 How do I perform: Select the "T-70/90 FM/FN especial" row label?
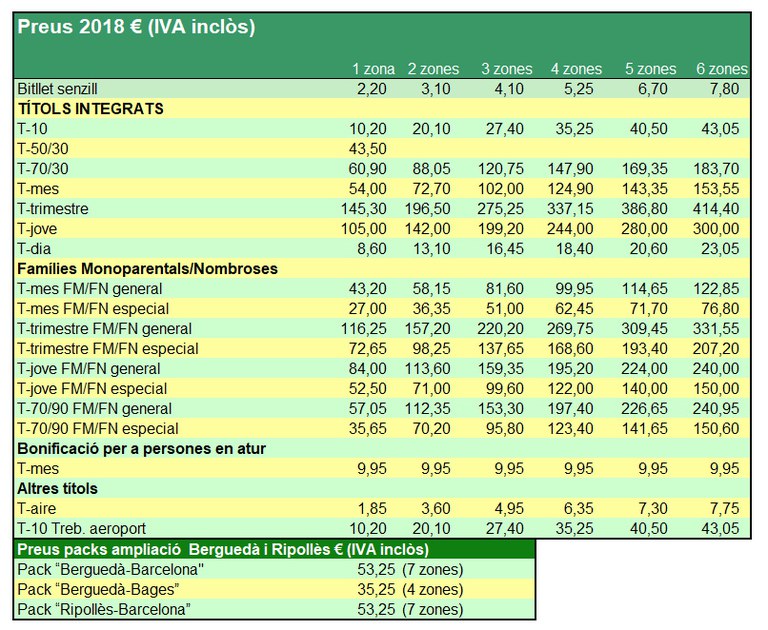(100, 428)
